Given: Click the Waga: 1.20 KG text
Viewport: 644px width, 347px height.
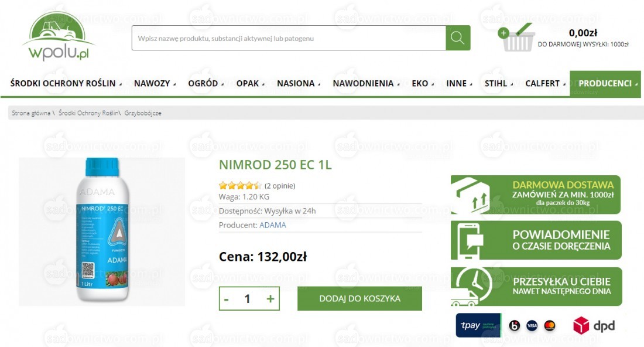Looking at the screenshot, I should click(244, 197).
